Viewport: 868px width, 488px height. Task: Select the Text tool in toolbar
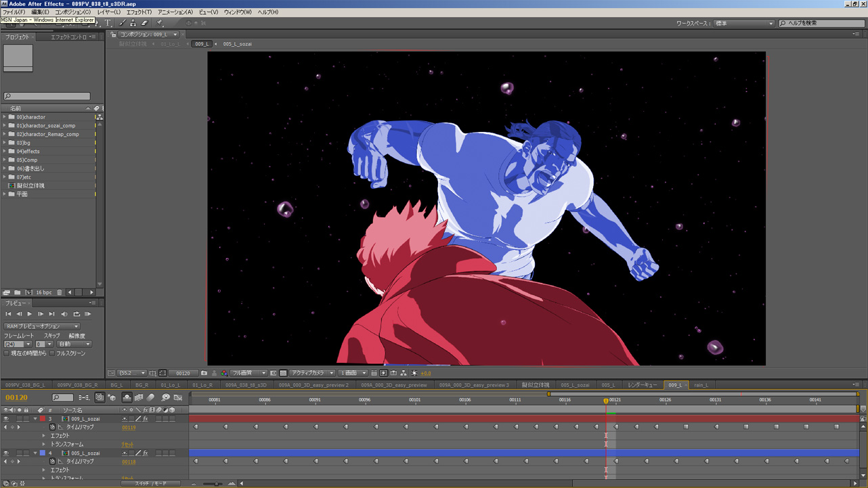[x=108, y=23]
